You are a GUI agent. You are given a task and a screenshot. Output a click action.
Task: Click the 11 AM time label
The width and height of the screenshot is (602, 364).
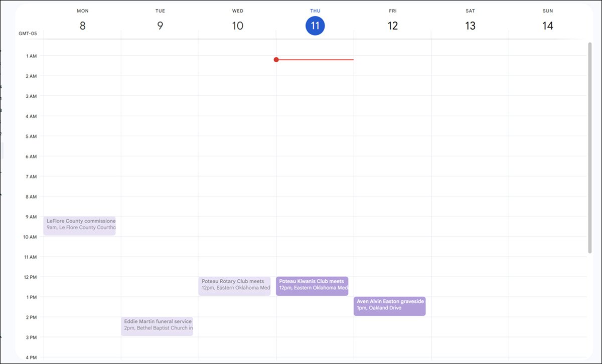(x=31, y=257)
